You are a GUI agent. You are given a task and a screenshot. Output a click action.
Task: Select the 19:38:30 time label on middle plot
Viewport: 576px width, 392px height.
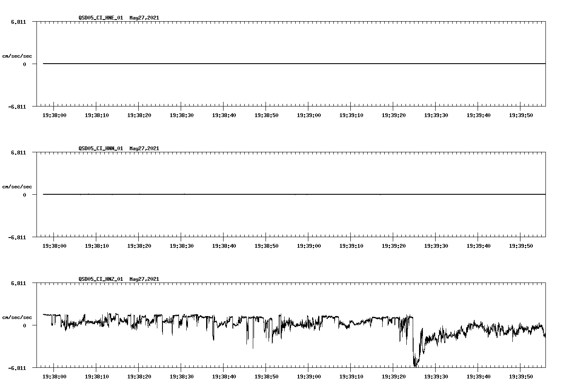click(182, 245)
